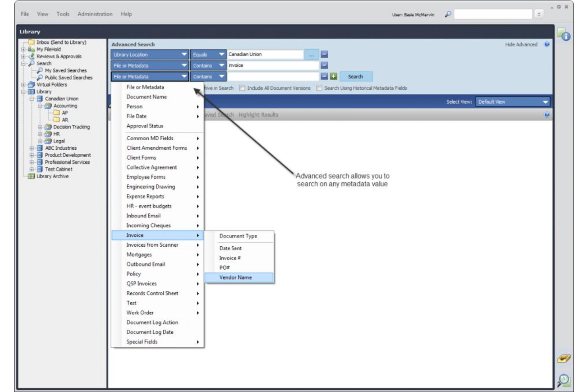Open the document info icon at top right
Image resolution: width=588 pixels, height=392 pixels.
point(564,35)
